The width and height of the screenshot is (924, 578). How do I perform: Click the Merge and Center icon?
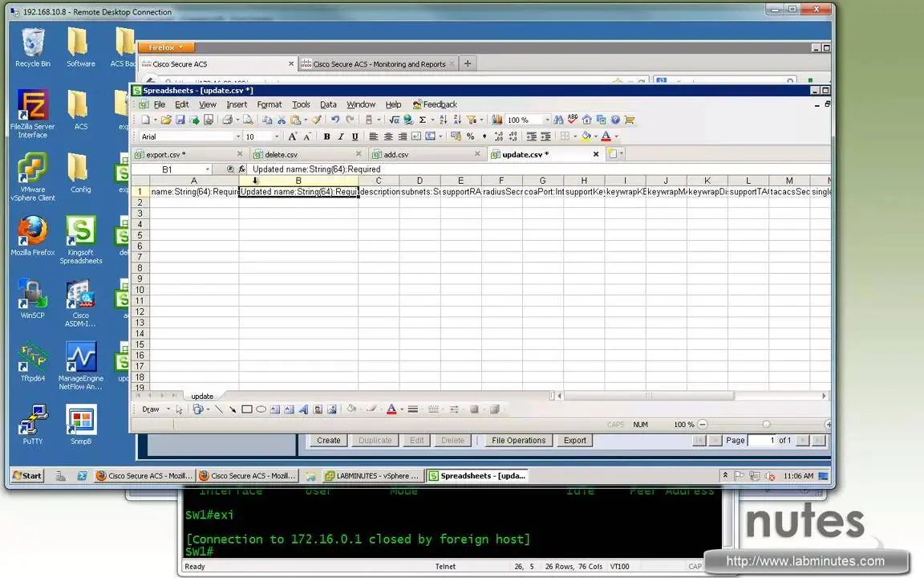click(x=431, y=136)
